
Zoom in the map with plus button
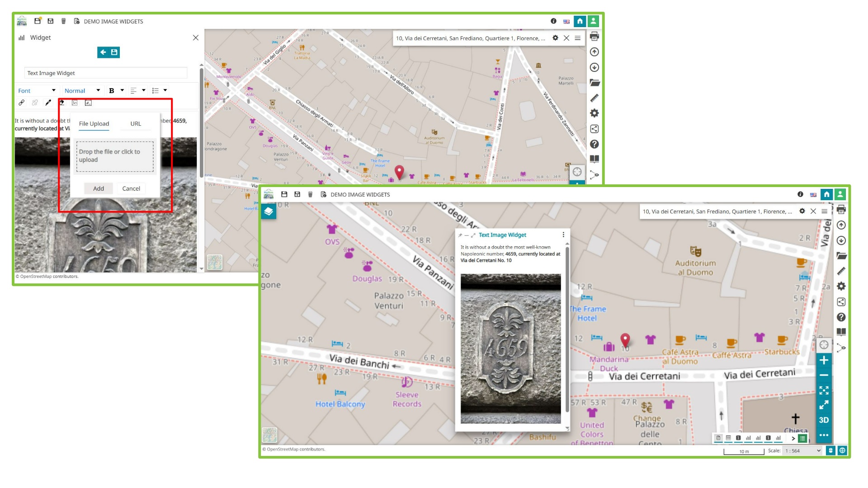(824, 360)
